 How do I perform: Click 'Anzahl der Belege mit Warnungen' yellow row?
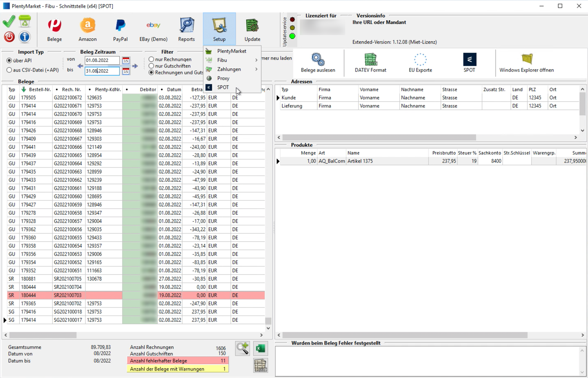coord(178,369)
